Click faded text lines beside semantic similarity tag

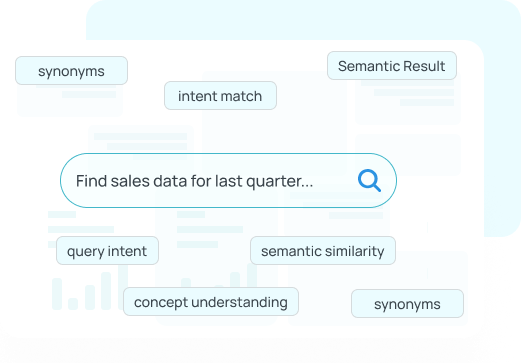click(210, 229)
